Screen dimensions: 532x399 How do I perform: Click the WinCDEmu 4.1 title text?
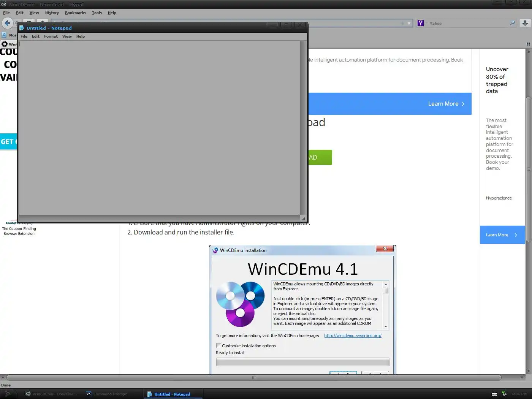303,269
